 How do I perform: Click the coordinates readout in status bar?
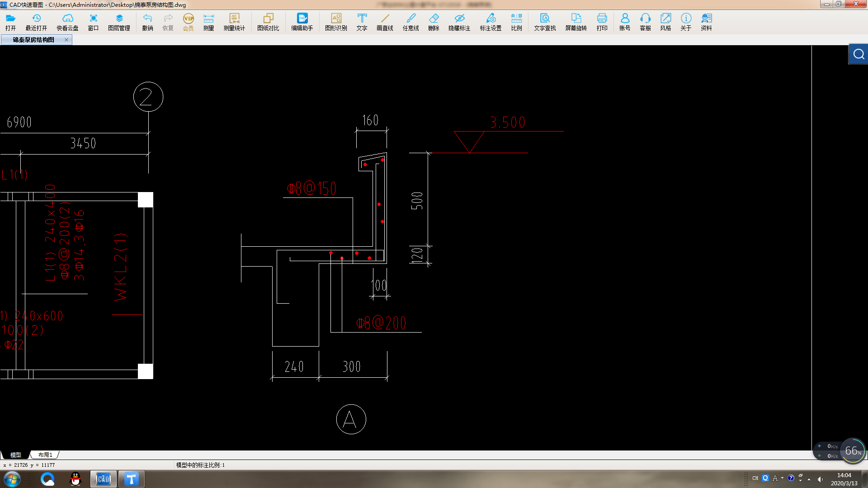(29, 465)
